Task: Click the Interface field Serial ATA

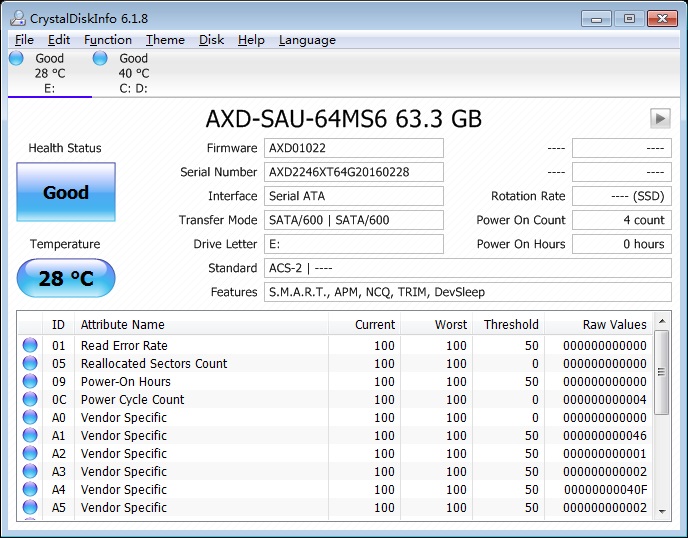Action: [x=354, y=196]
